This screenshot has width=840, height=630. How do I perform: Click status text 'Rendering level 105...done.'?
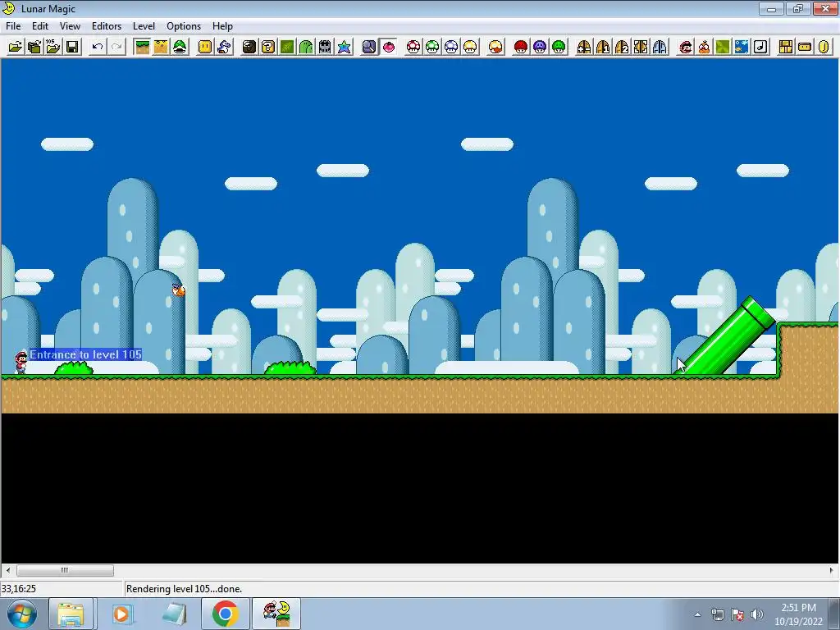pos(184,589)
